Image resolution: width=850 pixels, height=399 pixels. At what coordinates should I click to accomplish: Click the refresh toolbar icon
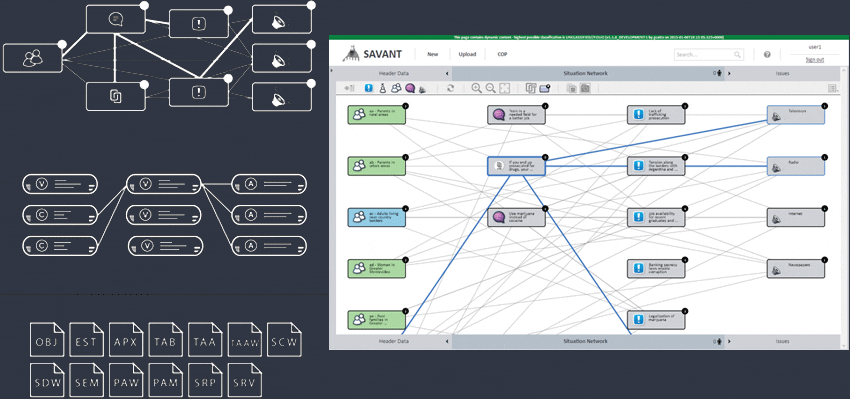click(450, 88)
